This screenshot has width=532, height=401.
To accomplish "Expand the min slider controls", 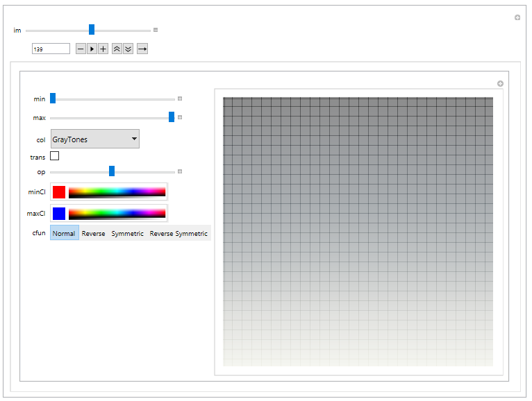I will 180,99.
